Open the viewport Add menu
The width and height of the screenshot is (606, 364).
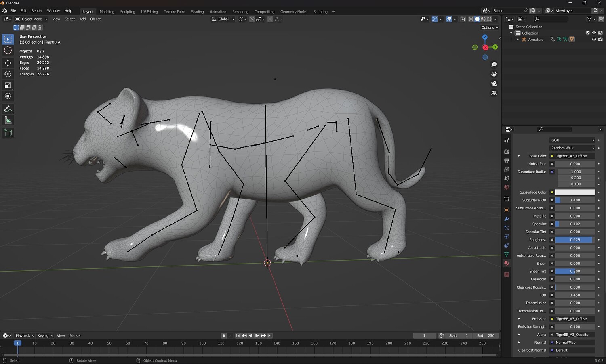tap(82, 19)
